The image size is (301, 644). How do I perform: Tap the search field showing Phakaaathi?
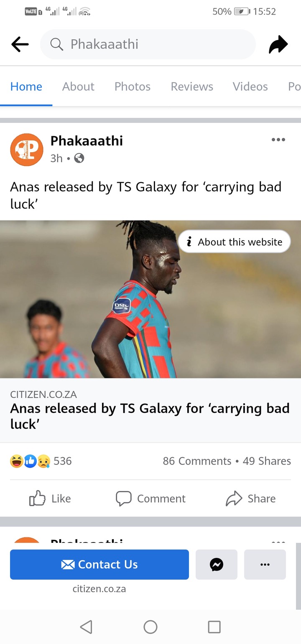click(148, 44)
